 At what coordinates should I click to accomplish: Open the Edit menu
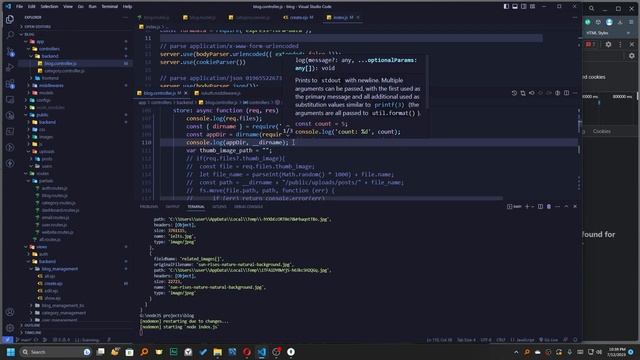(x=31, y=7)
